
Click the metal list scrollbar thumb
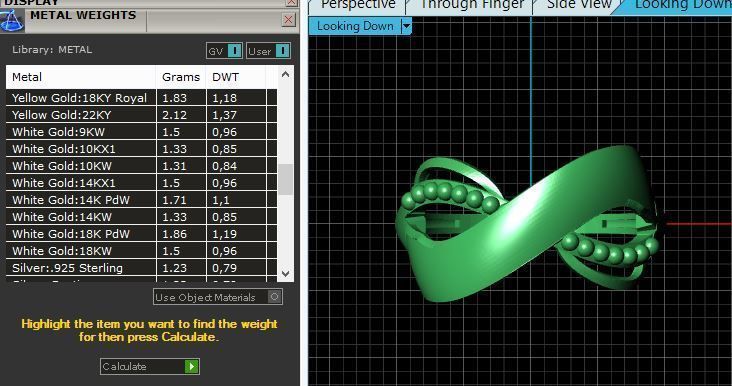[x=286, y=179]
